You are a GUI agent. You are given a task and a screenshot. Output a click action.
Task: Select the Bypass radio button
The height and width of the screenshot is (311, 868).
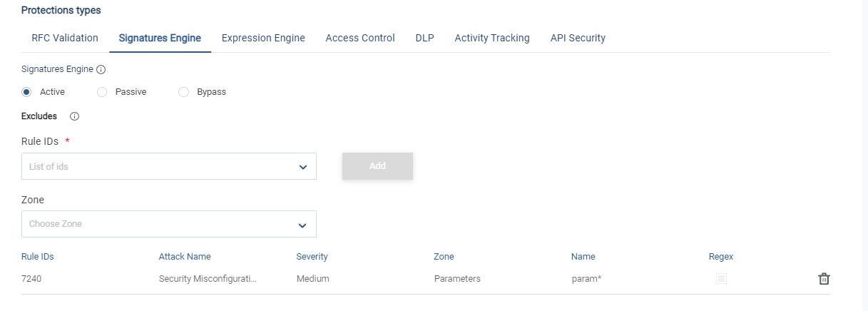coord(183,92)
